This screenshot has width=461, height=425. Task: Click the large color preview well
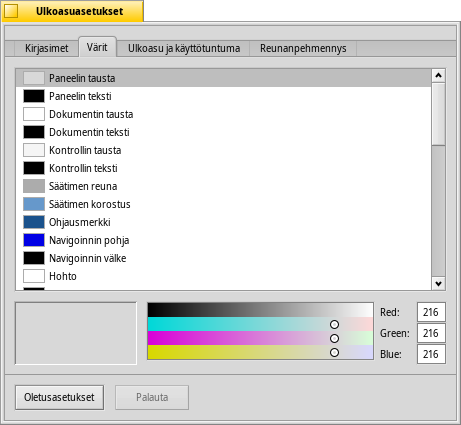[x=76, y=333]
